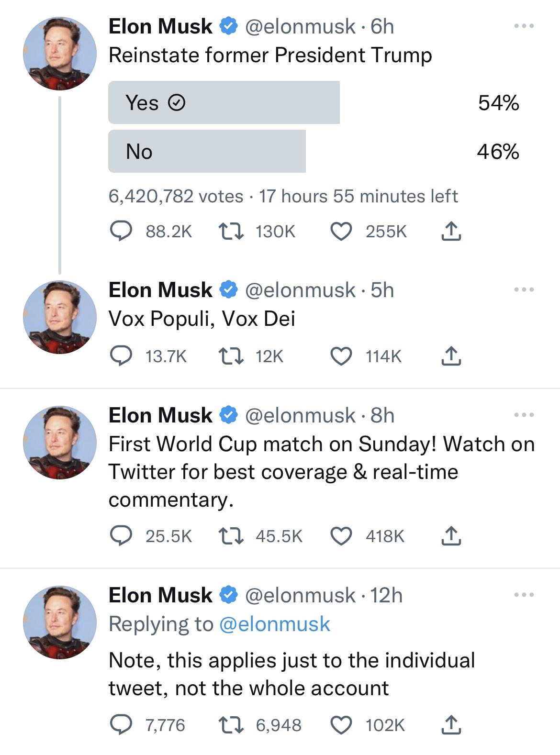
Task: Open more options on the poll tweet
Action: coord(524,26)
